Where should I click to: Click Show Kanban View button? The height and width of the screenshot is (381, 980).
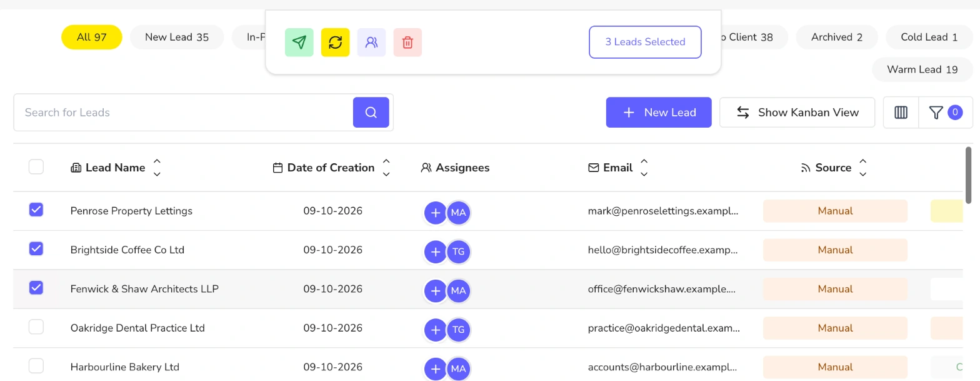click(797, 113)
